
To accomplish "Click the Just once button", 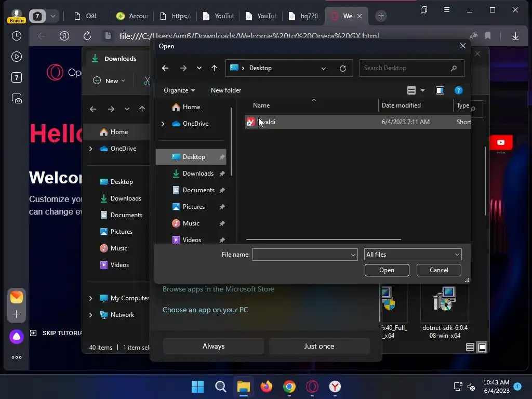I will point(319,346).
